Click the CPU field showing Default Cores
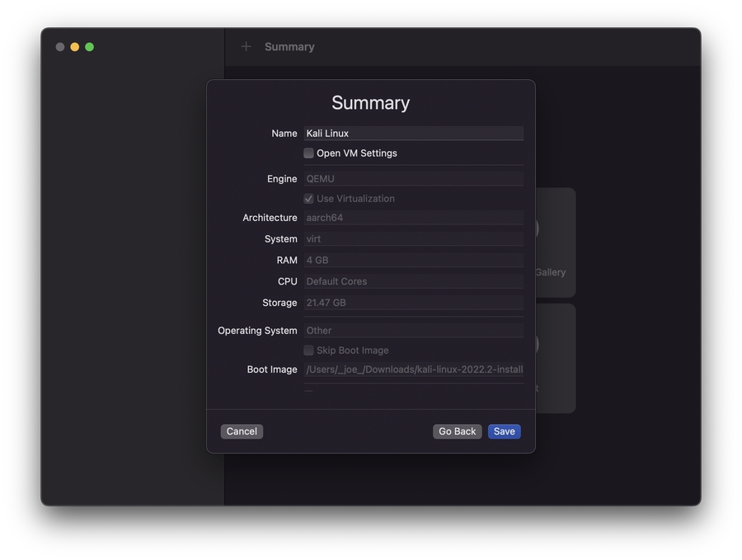Viewport: 742px width, 560px height. (x=413, y=281)
